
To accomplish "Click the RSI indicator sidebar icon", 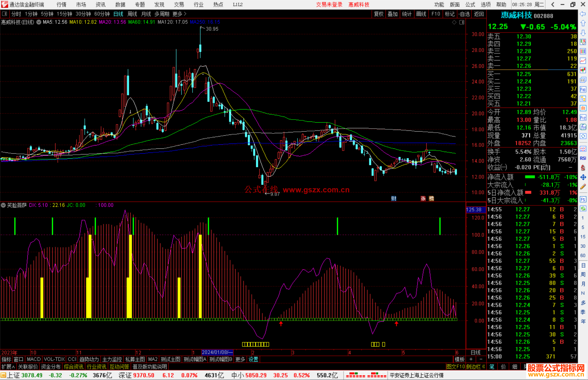I will click(x=583, y=158).
